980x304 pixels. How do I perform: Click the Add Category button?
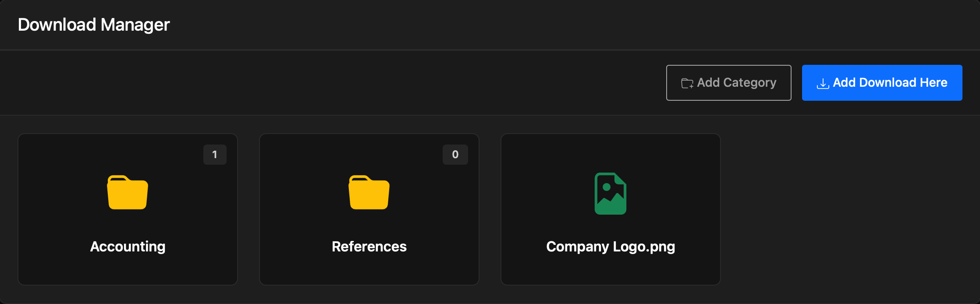point(728,83)
